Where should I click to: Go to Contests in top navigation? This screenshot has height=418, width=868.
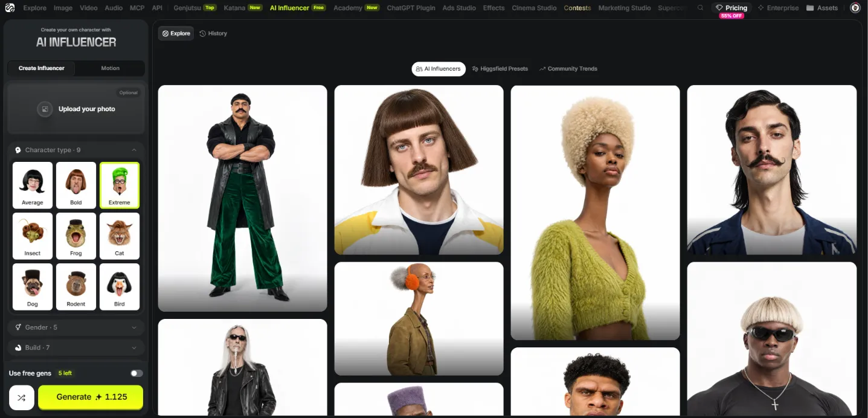point(577,8)
